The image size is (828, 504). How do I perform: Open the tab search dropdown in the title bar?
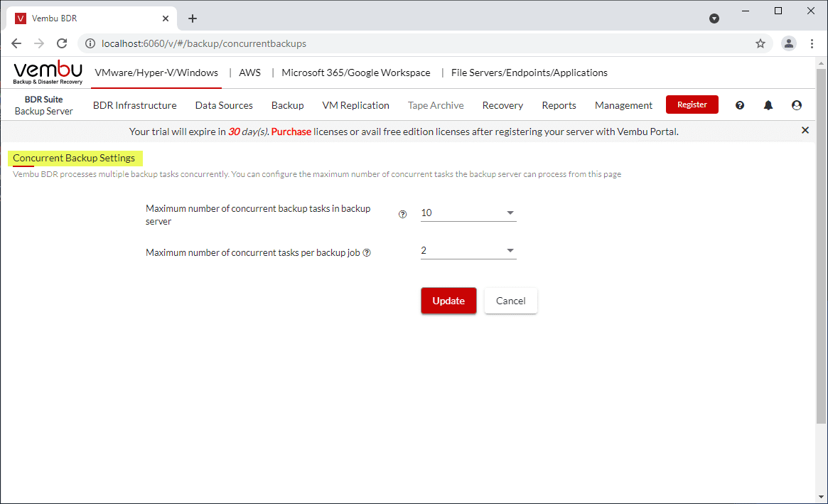tap(714, 18)
